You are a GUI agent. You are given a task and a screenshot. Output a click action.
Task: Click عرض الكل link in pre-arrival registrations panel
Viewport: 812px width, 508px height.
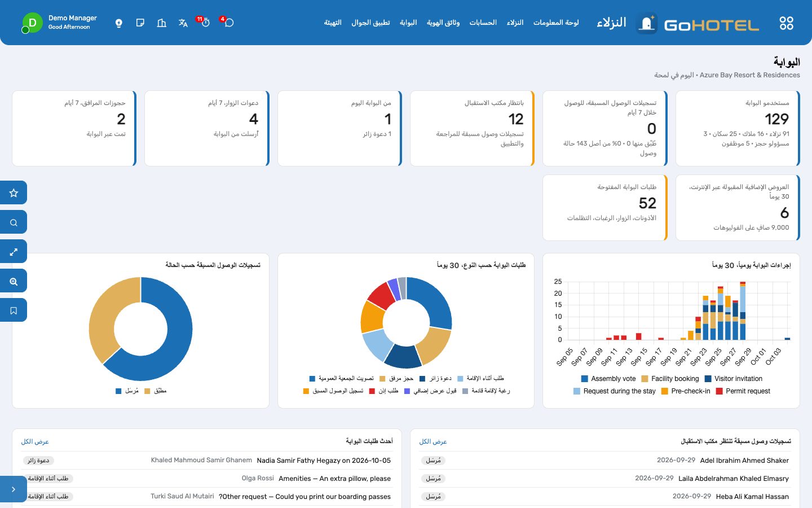(x=433, y=441)
